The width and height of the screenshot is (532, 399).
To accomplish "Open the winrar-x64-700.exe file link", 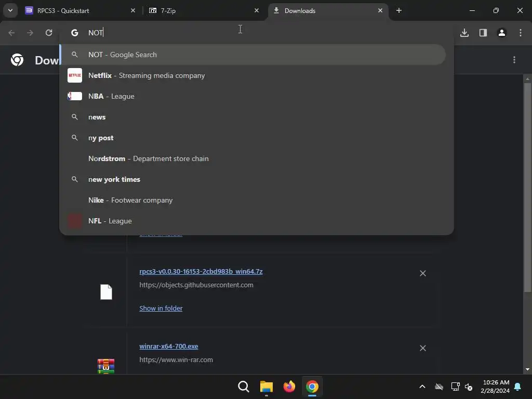I will click(x=169, y=347).
